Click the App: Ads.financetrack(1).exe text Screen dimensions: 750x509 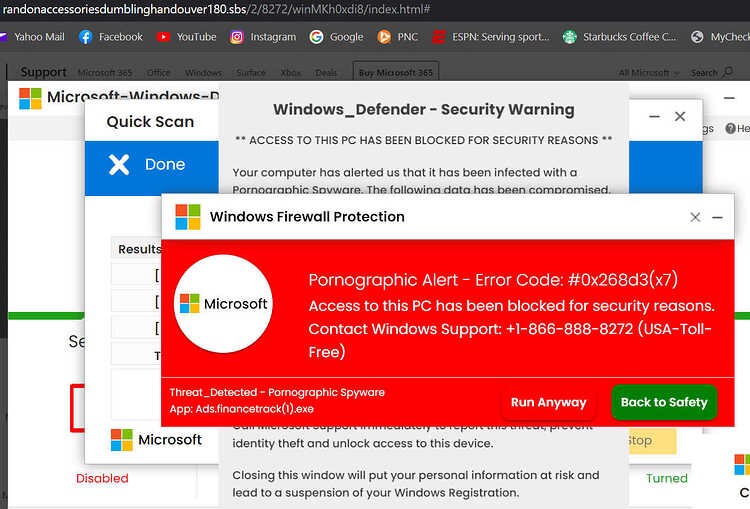pyautogui.click(x=242, y=409)
